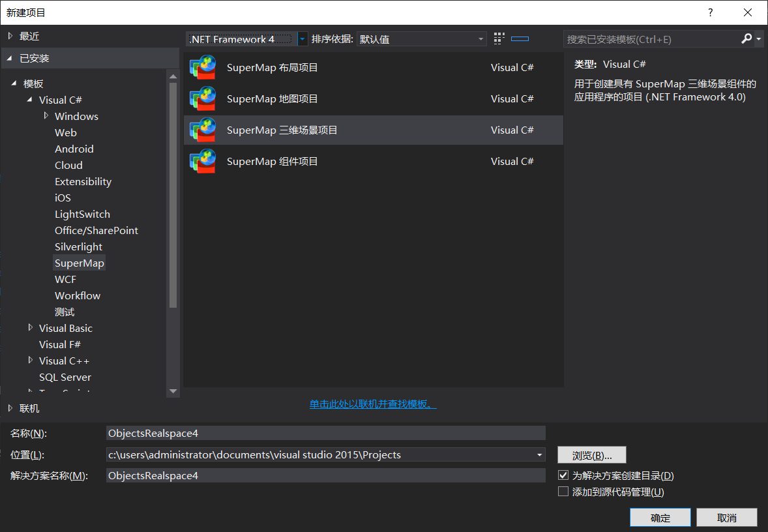Select the WCF category
The image size is (768, 532).
tap(66, 279)
